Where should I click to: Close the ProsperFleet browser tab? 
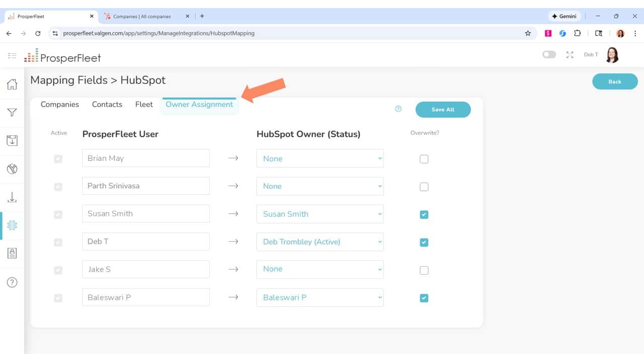(x=92, y=16)
